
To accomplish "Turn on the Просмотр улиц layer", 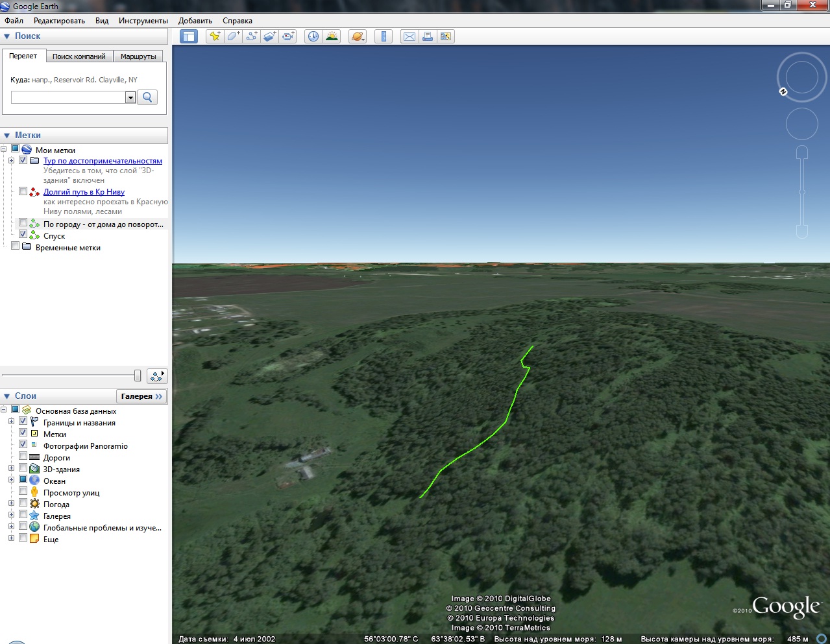I will click(23, 491).
